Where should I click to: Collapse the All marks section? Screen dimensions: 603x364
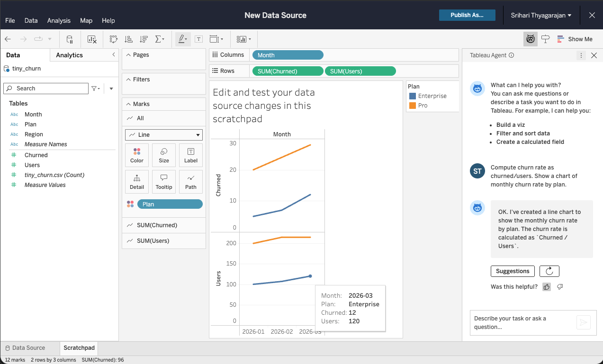tap(164, 118)
